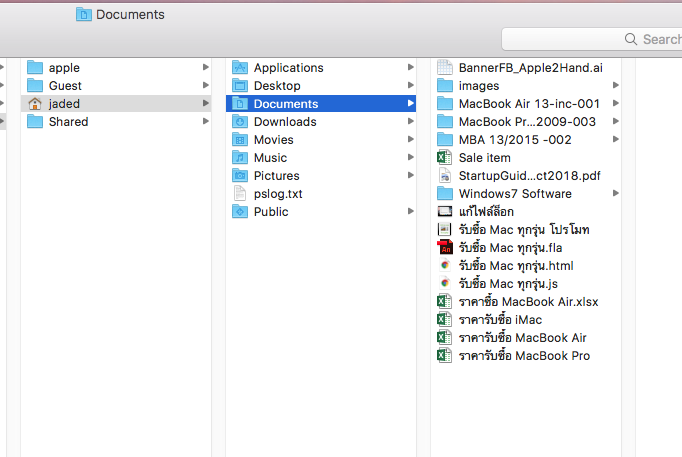Image resolution: width=682 pixels, height=457 pixels.
Task: Expand the Movies folder arrow
Action: pyautogui.click(x=411, y=140)
